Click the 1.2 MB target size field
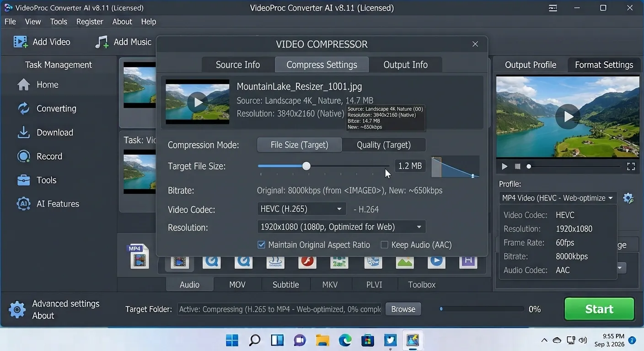 coord(410,166)
